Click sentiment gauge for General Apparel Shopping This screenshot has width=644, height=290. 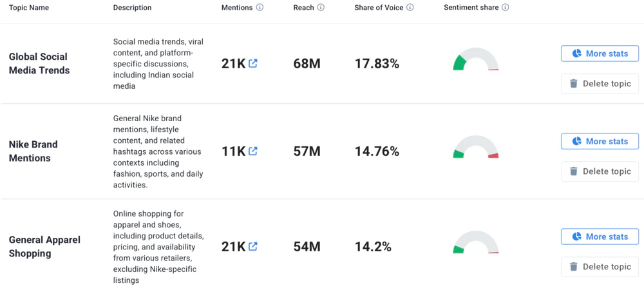point(476,243)
